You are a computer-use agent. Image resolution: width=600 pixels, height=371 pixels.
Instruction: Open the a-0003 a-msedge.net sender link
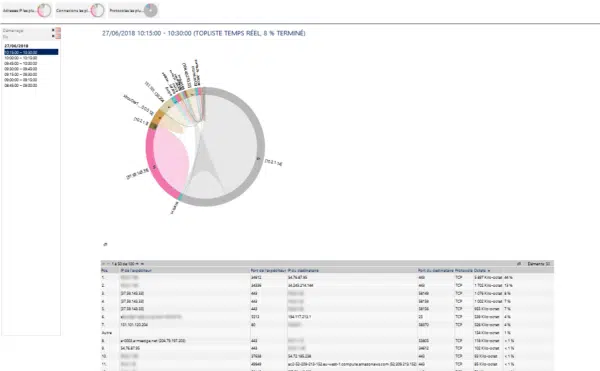pos(153,340)
